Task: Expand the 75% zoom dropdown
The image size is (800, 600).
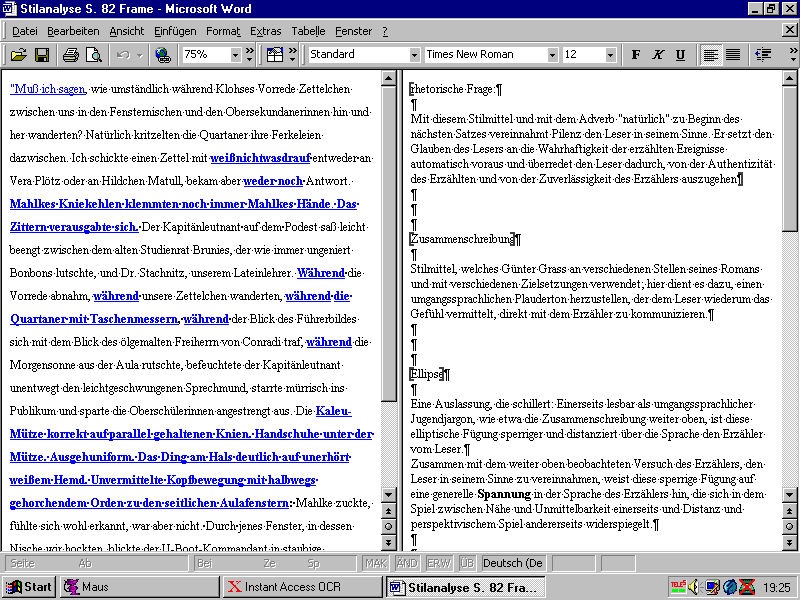Action: click(x=233, y=54)
